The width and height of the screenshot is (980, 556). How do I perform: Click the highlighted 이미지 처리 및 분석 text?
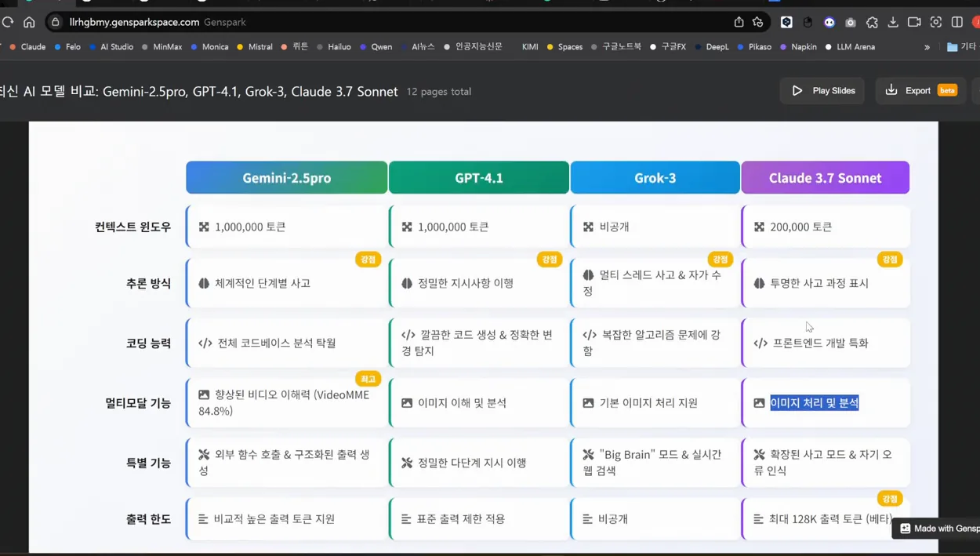815,402
